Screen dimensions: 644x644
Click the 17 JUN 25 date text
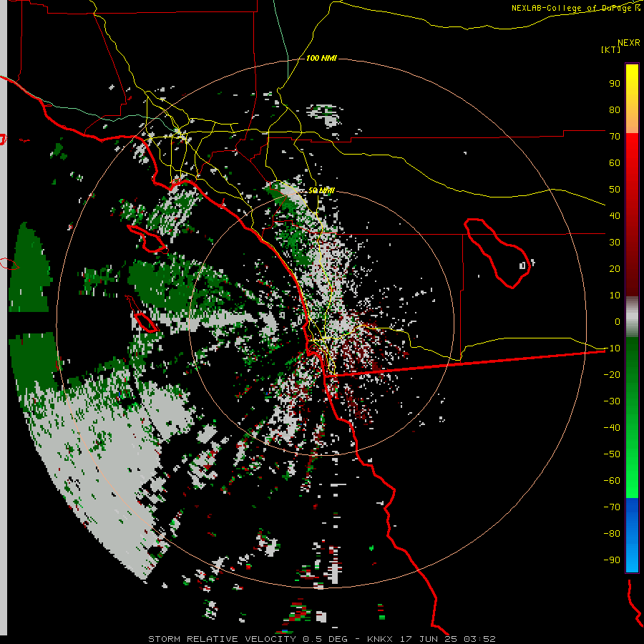(429, 639)
